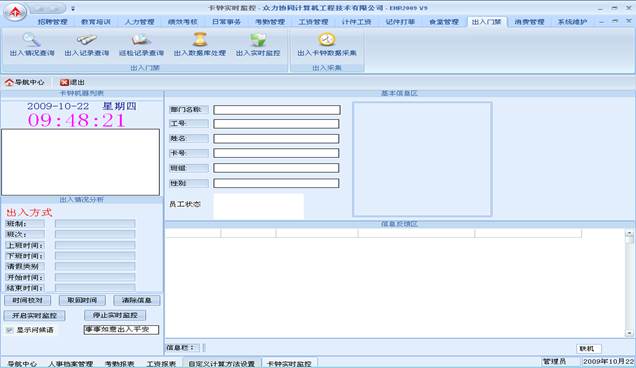Switch to 招聘管理 ribbon tab
The height and width of the screenshot is (368, 636).
(x=52, y=22)
